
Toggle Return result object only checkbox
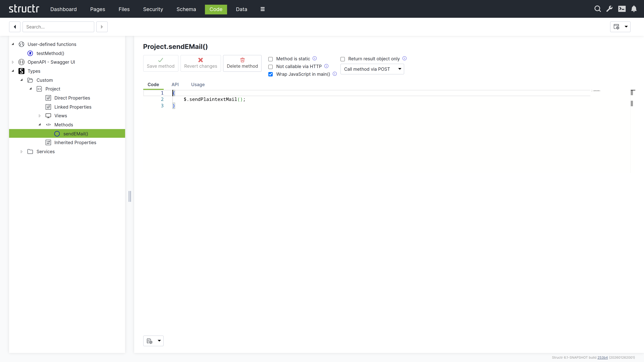[x=342, y=59]
